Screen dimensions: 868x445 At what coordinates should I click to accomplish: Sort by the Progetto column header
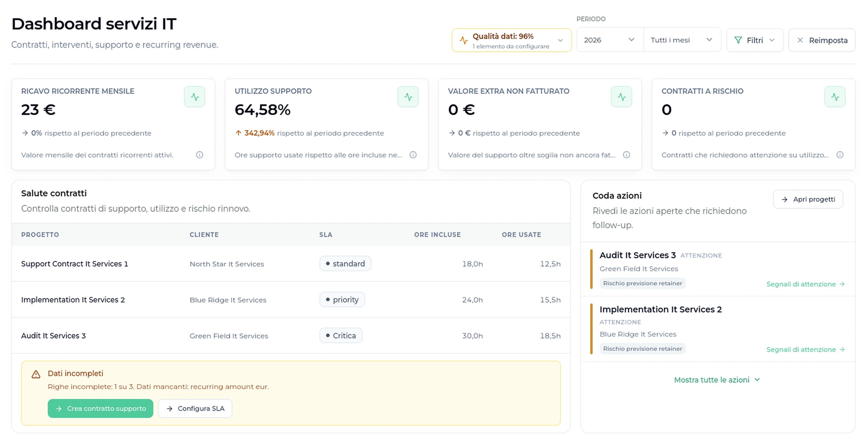click(40, 235)
